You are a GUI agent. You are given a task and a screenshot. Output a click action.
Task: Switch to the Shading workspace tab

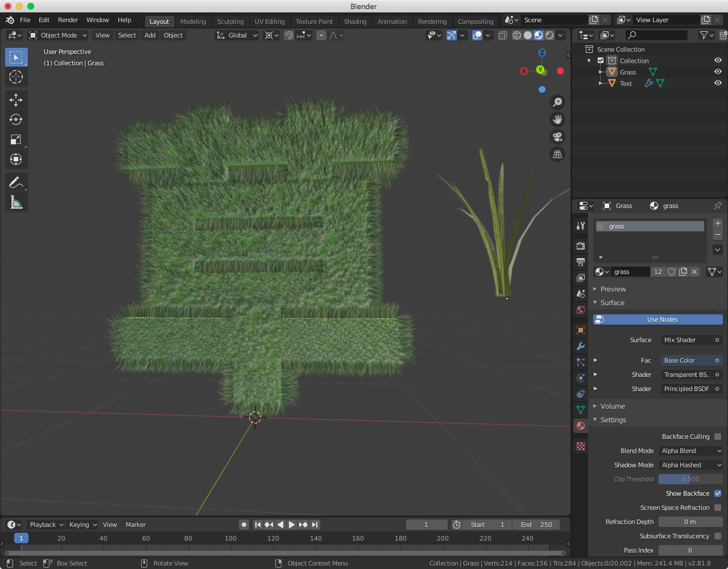[355, 22]
